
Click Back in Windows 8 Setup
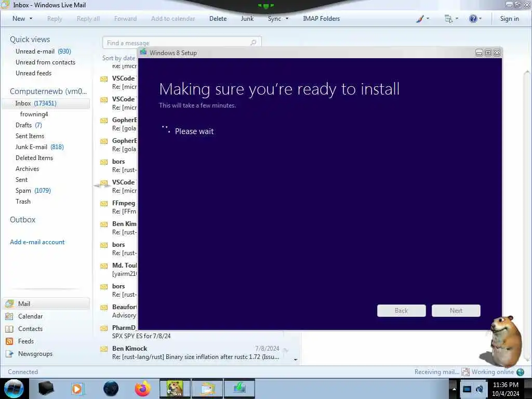tap(402, 311)
